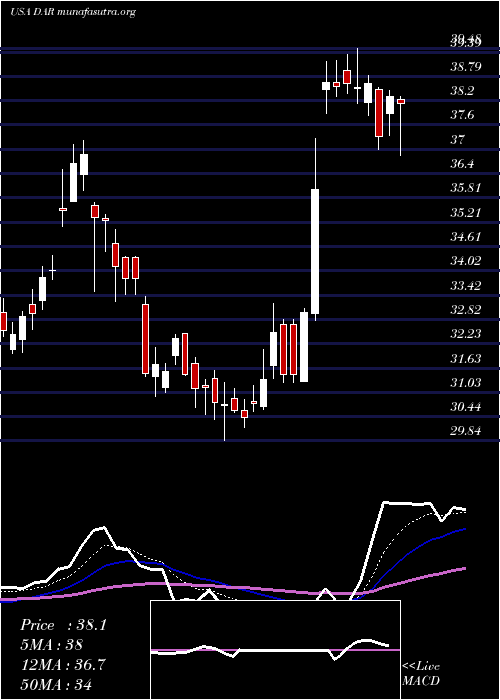
Task: Click the 35.21 price axis label
Action: click(x=466, y=212)
